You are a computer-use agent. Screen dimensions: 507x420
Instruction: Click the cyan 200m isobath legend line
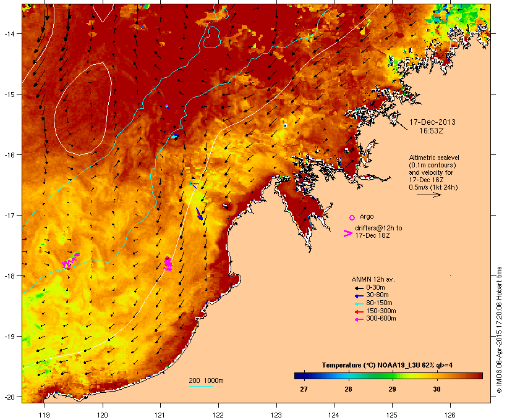200,386
